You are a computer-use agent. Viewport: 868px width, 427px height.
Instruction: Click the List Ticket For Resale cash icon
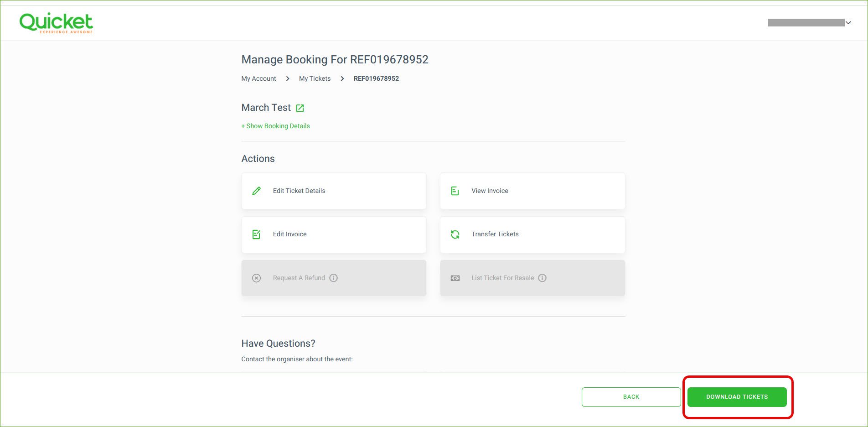click(x=455, y=278)
